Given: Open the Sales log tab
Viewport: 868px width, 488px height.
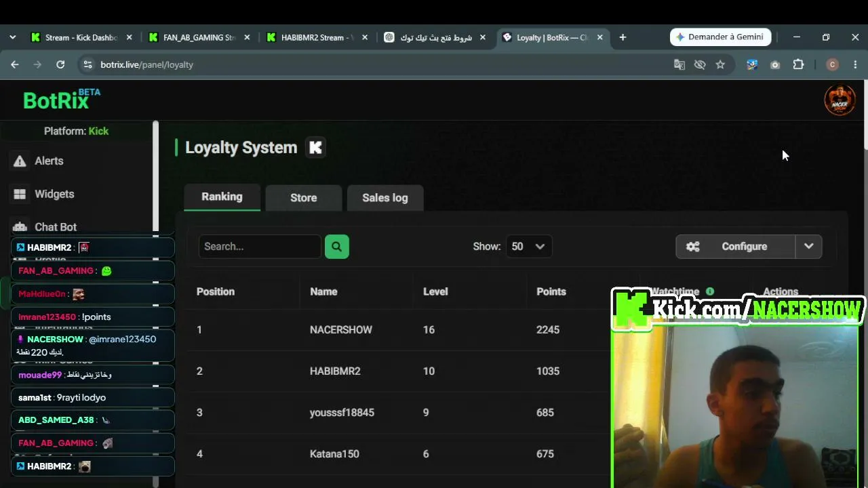Looking at the screenshot, I should pyautogui.click(x=385, y=198).
